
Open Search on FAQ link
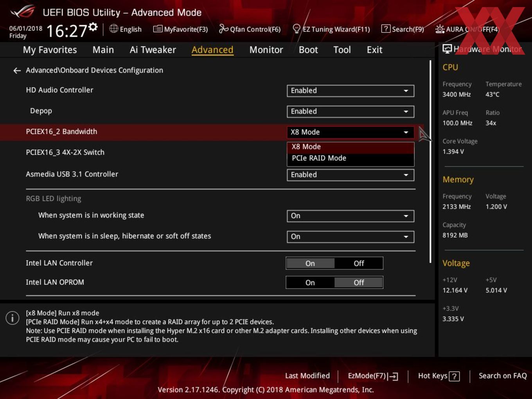(503, 376)
